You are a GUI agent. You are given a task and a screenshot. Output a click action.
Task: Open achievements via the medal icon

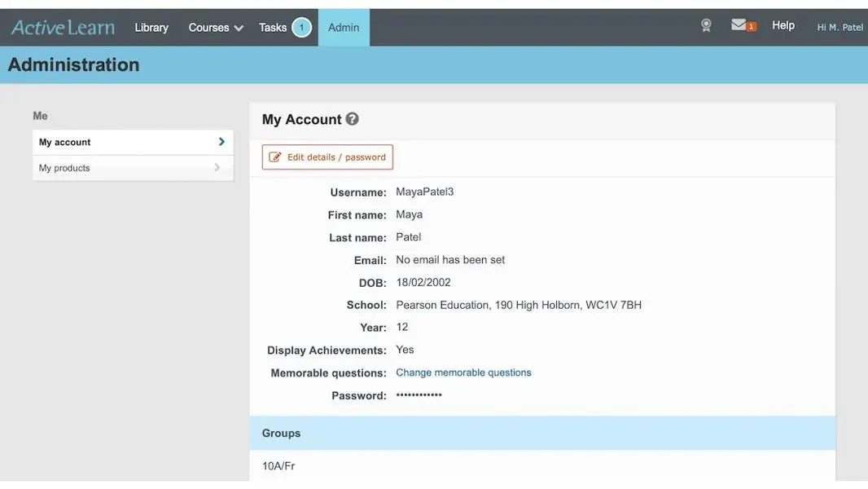705,25
